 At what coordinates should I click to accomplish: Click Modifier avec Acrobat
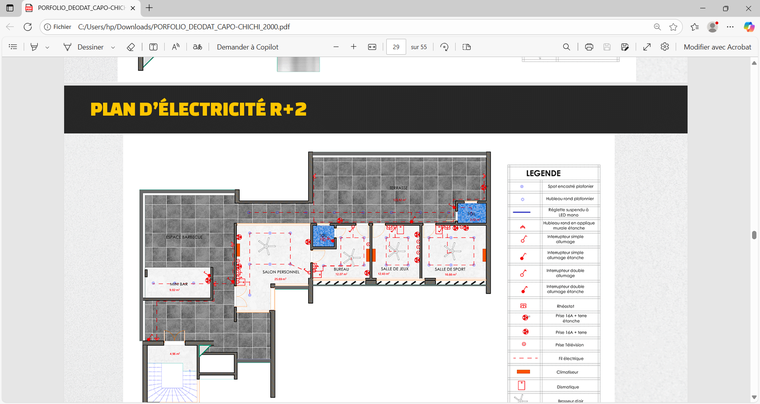tap(716, 47)
